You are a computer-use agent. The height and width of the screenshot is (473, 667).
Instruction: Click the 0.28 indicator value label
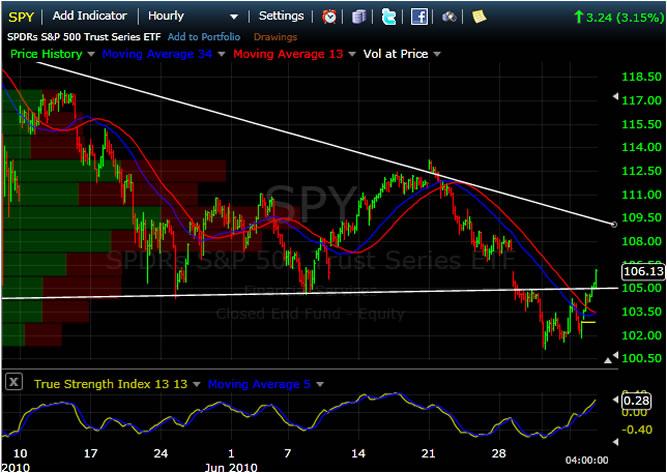point(637,400)
